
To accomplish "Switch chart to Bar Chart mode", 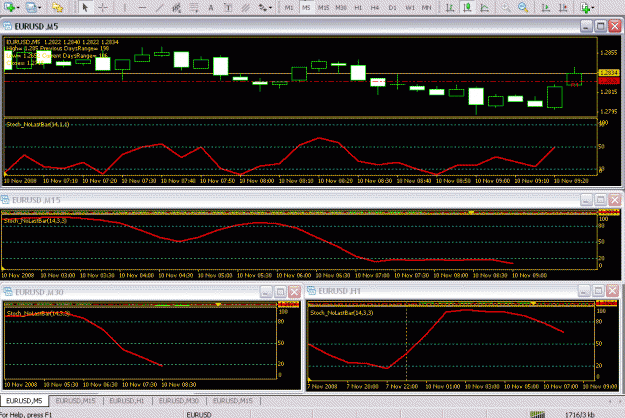I will pos(450,7).
